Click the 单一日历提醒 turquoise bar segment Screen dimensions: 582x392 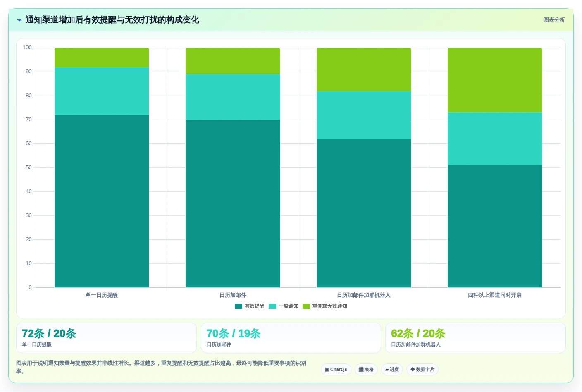[x=102, y=91]
